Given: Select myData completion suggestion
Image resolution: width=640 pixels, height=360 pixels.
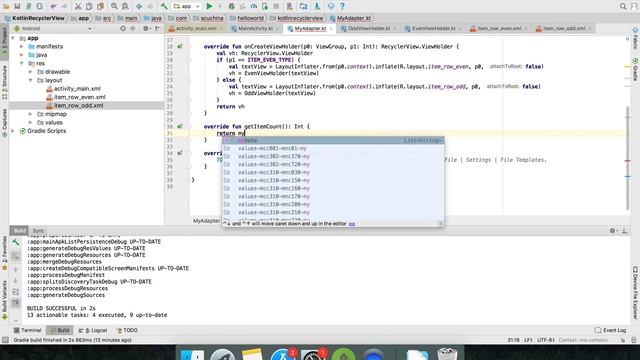Looking at the screenshot, I should click(333, 140).
